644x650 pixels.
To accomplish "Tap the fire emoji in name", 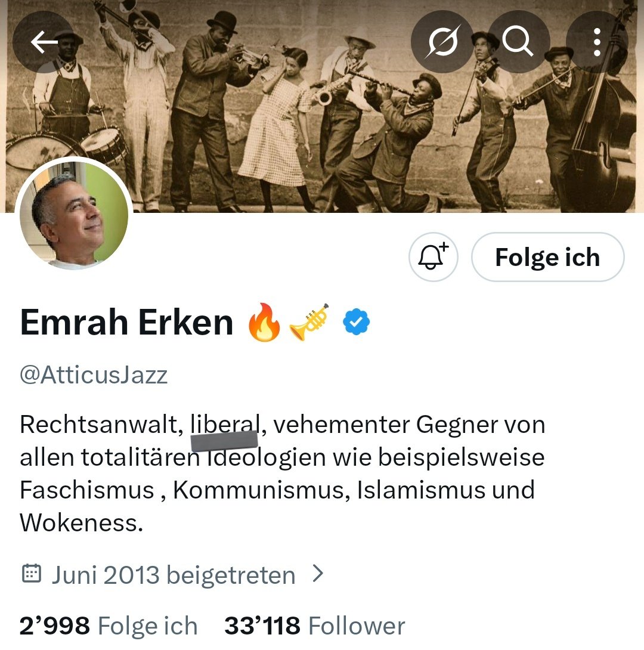I will tap(264, 322).
